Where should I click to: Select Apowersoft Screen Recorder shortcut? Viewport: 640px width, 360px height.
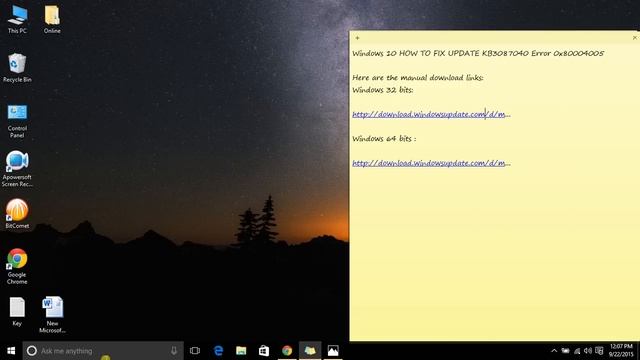pos(17,169)
